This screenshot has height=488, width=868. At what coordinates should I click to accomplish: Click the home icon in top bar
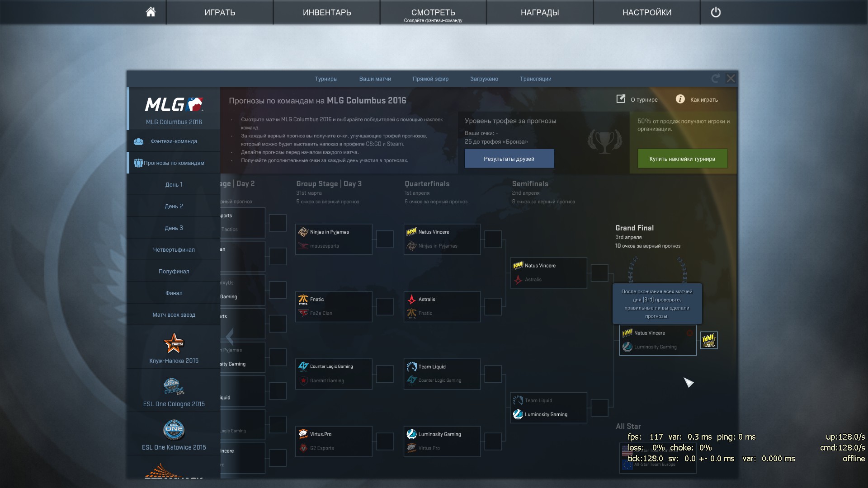pos(151,12)
